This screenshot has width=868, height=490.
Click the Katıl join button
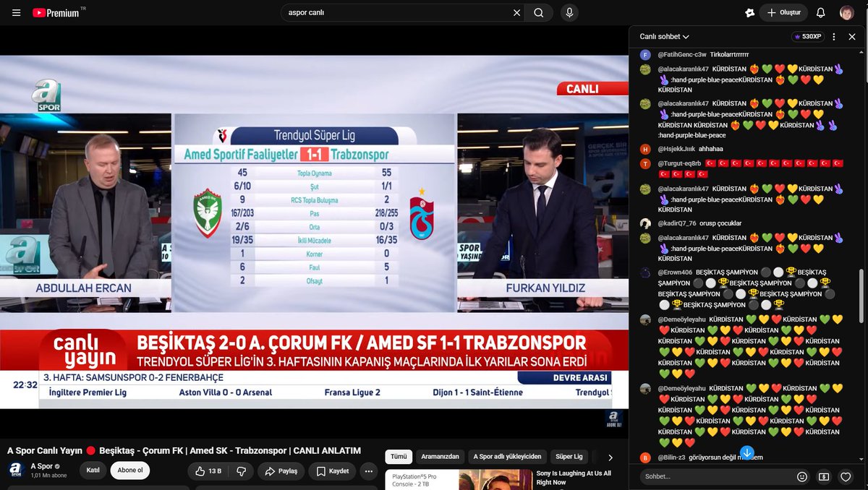(x=93, y=470)
